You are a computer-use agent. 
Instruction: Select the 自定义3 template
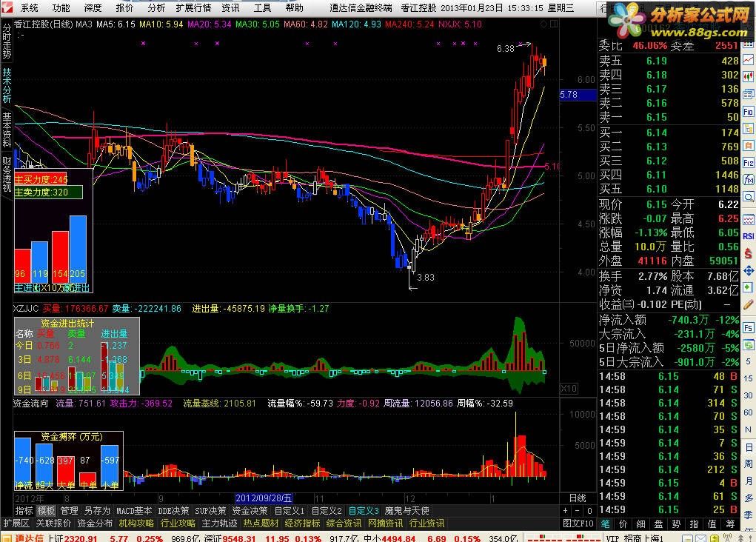coord(364,510)
